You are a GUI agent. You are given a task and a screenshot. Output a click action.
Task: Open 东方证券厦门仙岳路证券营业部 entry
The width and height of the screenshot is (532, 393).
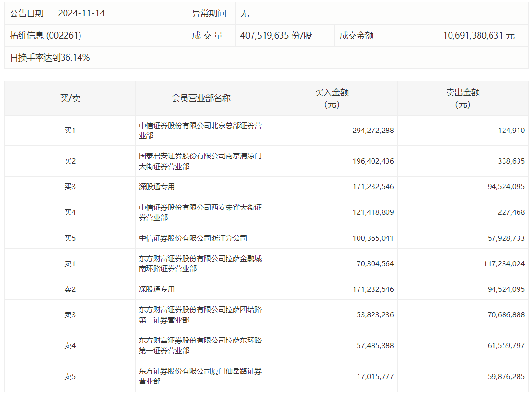coord(200,376)
